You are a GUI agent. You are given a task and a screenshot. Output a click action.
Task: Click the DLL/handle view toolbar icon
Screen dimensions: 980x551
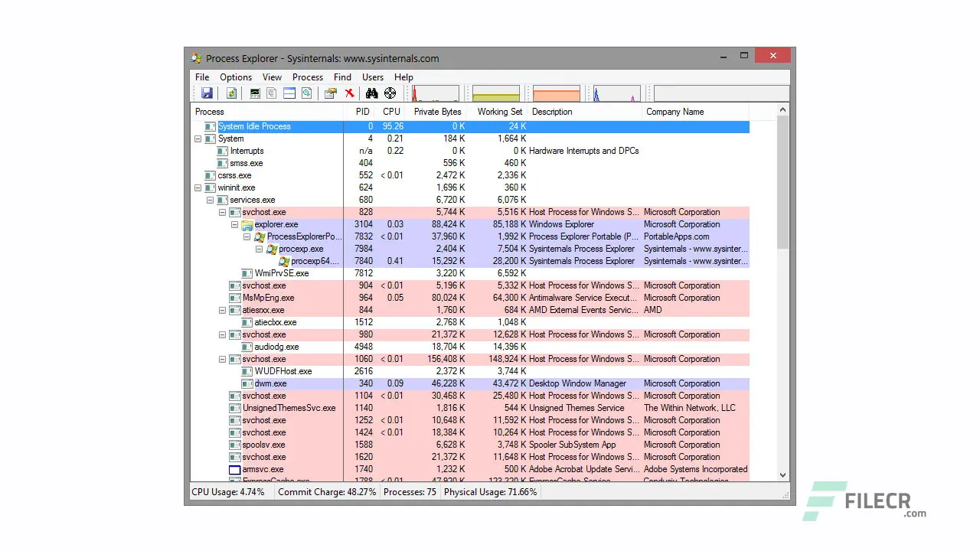click(x=306, y=93)
